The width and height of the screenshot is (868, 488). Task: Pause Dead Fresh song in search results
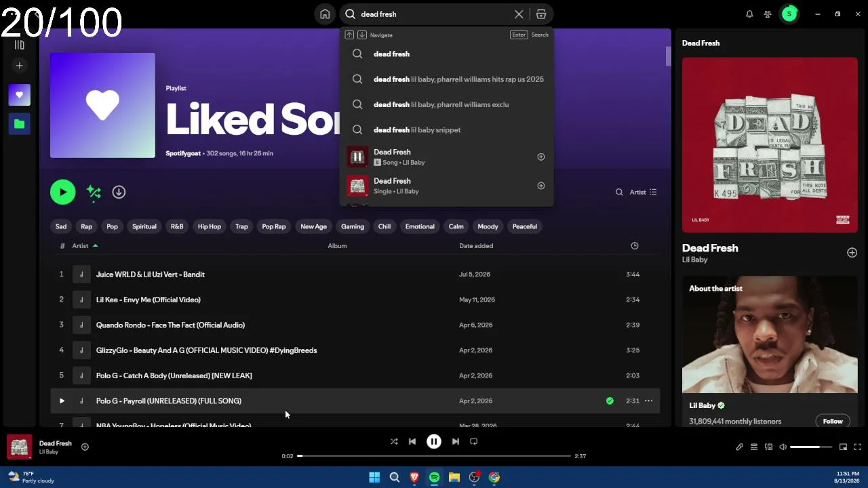pos(357,157)
